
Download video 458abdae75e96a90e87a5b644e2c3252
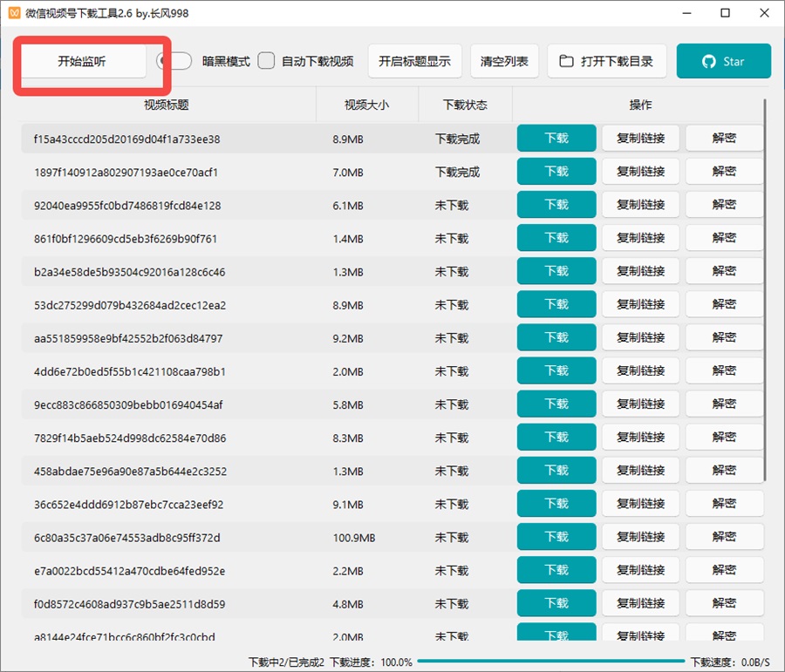pyautogui.click(x=556, y=471)
